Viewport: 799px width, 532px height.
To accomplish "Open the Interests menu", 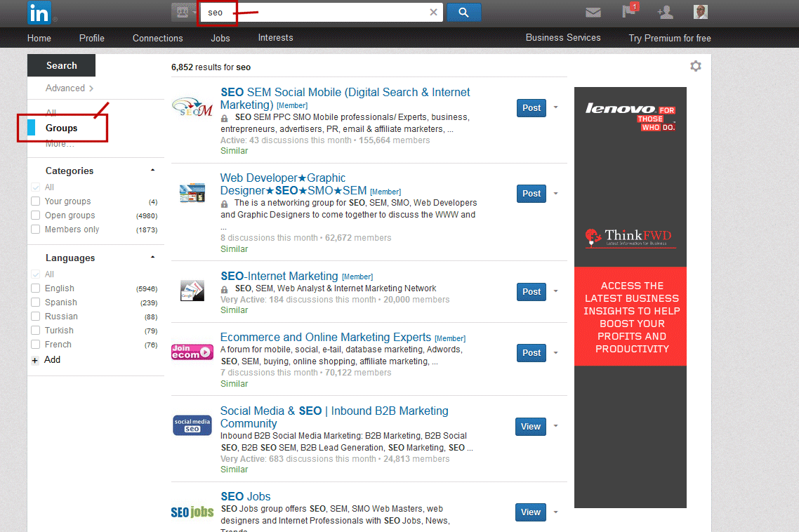I will coord(276,38).
